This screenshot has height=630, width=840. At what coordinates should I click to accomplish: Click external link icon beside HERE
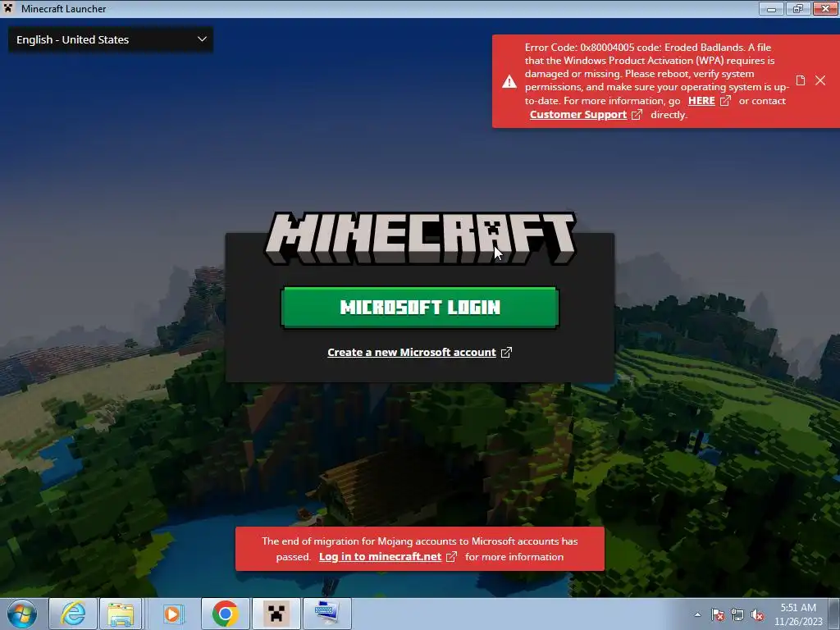tap(725, 101)
